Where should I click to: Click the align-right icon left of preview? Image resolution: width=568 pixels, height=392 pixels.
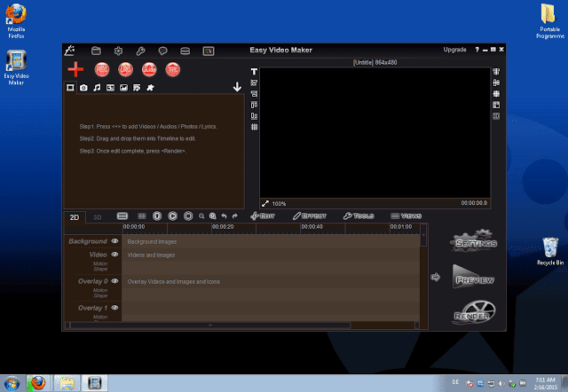pos(255,94)
